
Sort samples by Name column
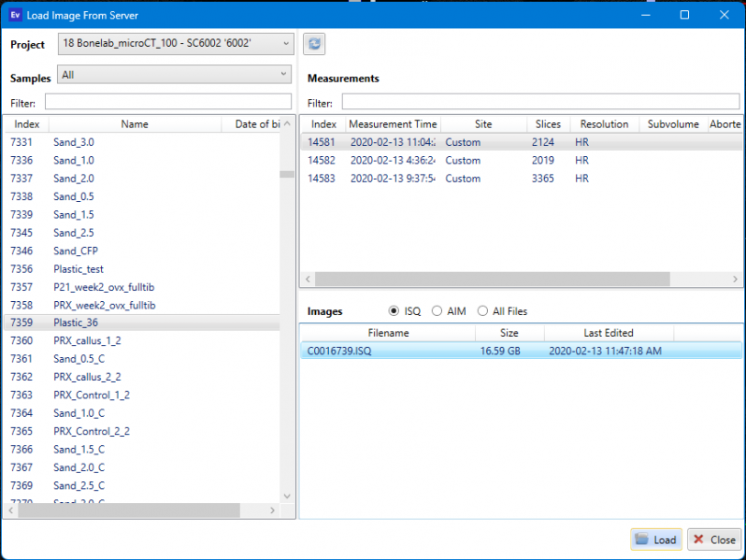tap(135, 124)
